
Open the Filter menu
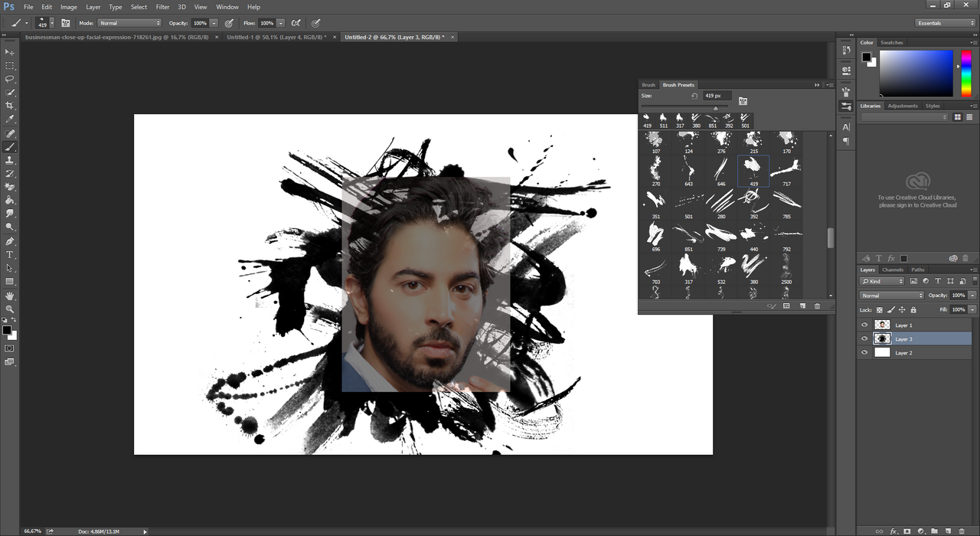(x=162, y=7)
